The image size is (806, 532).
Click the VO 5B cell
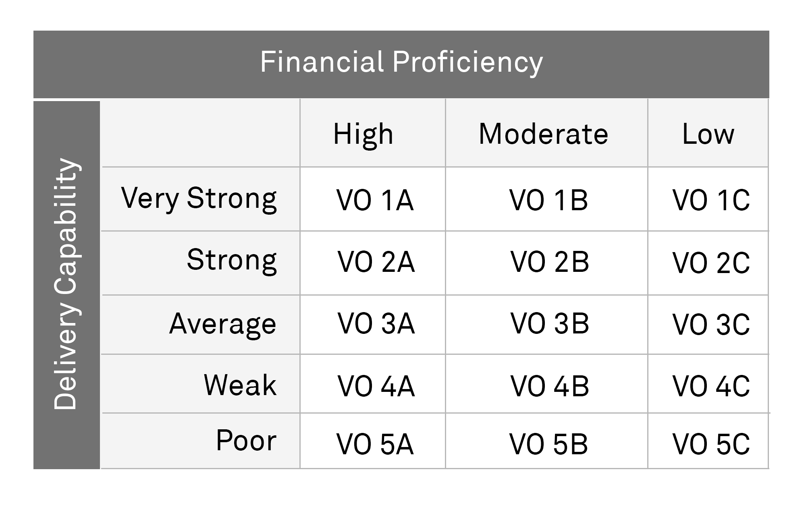[x=548, y=445]
